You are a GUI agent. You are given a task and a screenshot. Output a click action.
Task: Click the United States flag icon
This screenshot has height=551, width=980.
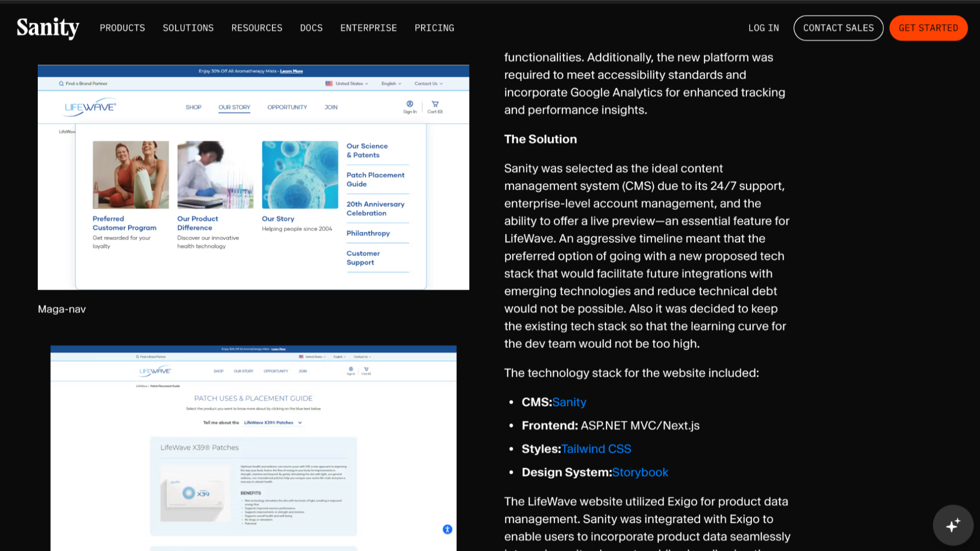(329, 83)
